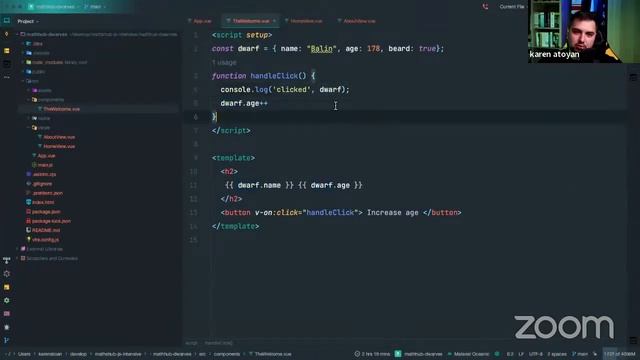Click the 'Users' breadcrumb in navigation bar

(24, 354)
